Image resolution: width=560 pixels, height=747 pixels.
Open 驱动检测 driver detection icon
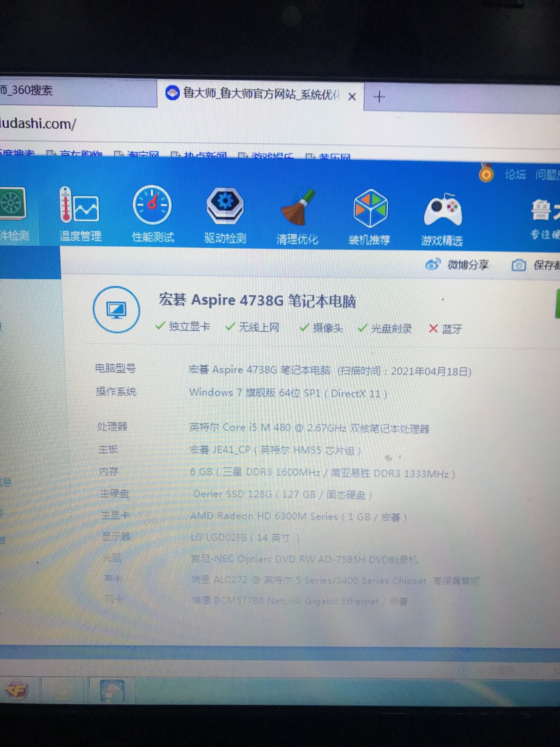coord(225,205)
